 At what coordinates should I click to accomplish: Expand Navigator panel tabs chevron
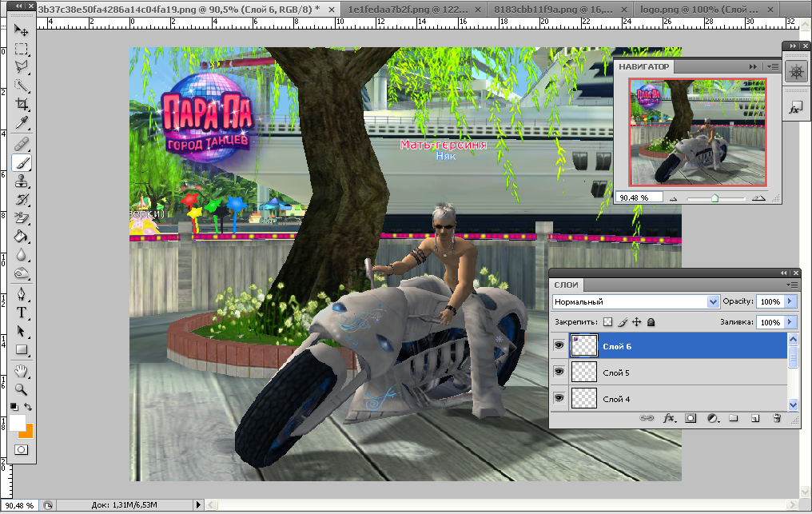click(753, 66)
